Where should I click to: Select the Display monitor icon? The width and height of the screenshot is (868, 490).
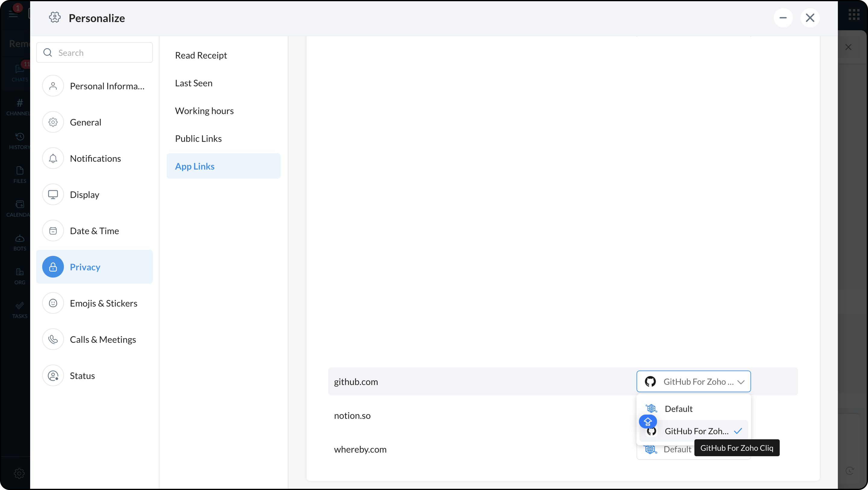coord(53,195)
